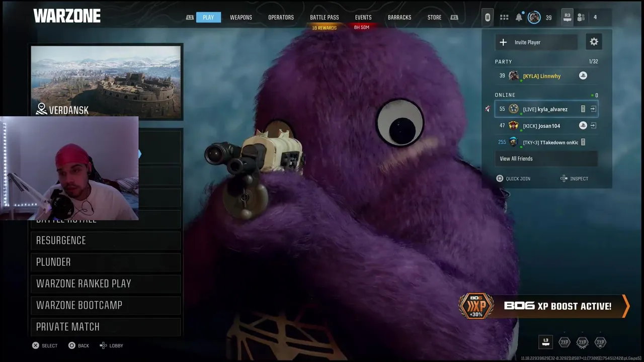Click the 18 REWARDS label
This screenshot has height=362, width=644.
(x=325, y=28)
